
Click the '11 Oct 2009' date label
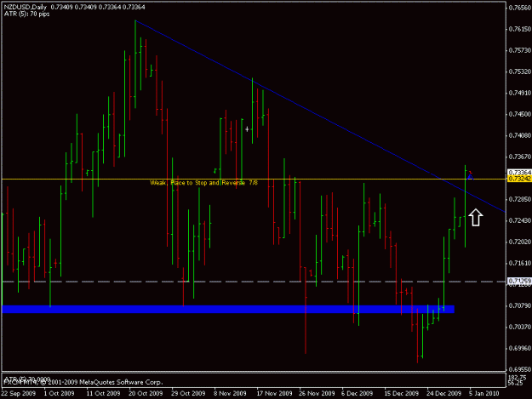[103, 393]
